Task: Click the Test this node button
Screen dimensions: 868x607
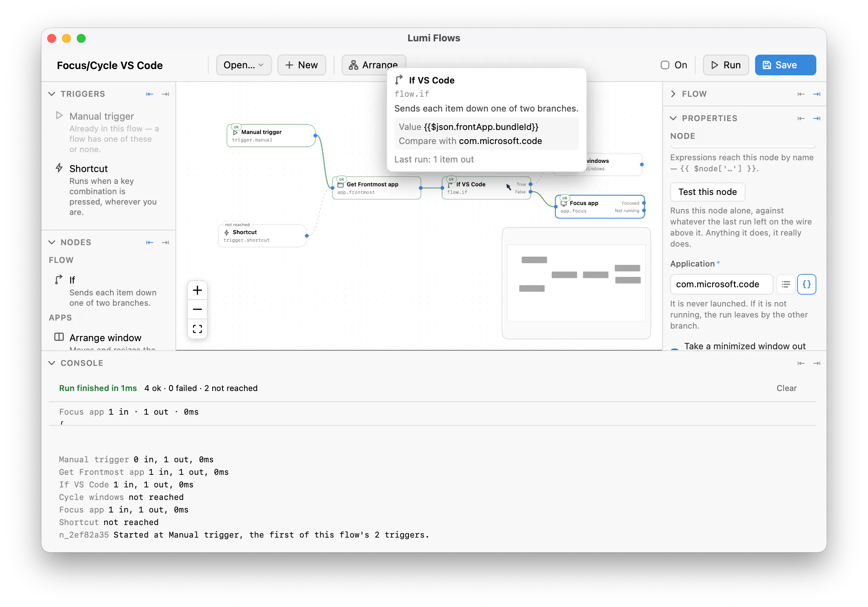Action: [707, 192]
